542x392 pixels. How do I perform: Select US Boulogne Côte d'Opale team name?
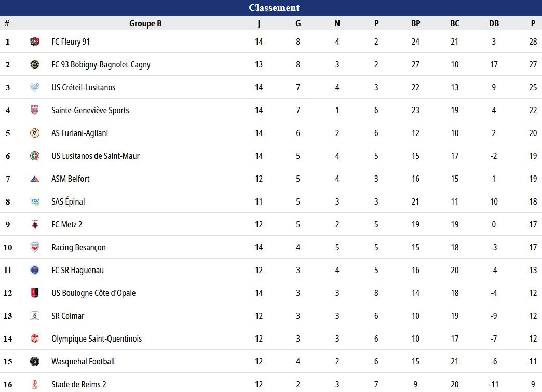pyautogui.click(x=93, y=293)
